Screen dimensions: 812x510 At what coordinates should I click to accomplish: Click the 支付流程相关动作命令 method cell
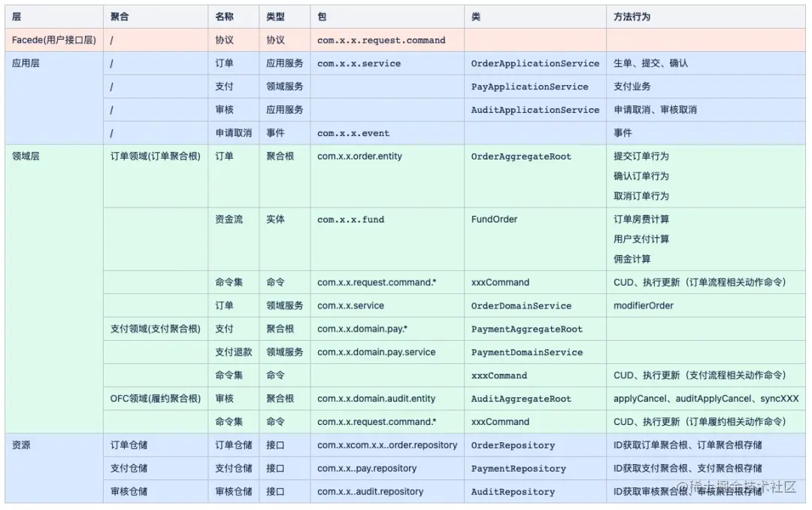[706, 375]
